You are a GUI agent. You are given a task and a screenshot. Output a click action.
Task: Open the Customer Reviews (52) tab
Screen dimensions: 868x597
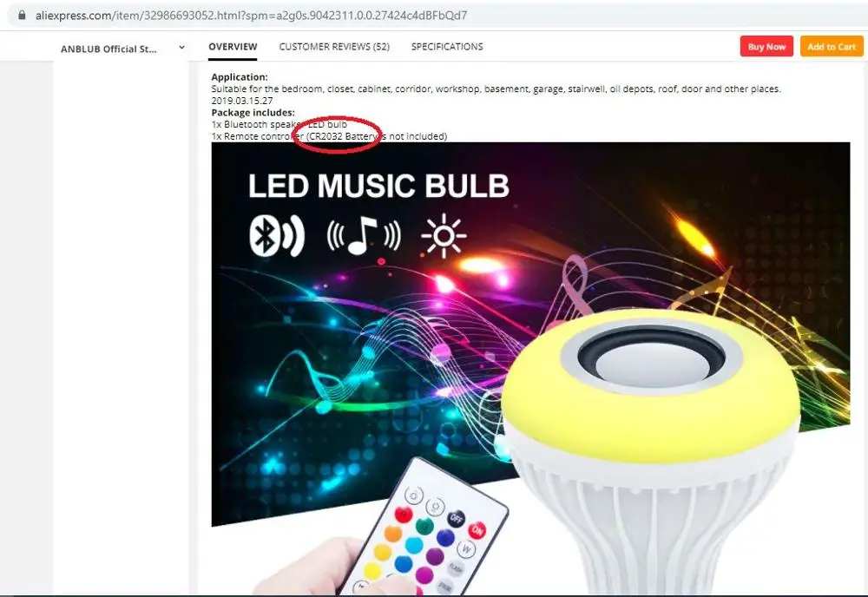pos(334,47)
